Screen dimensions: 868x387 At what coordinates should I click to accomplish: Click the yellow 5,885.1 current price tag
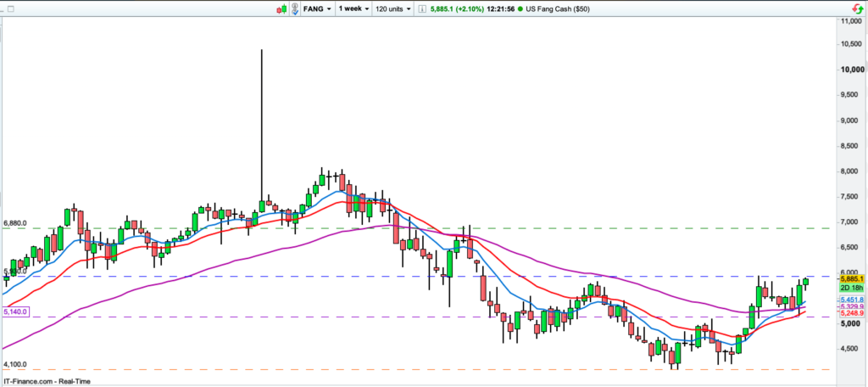[851, 278]
